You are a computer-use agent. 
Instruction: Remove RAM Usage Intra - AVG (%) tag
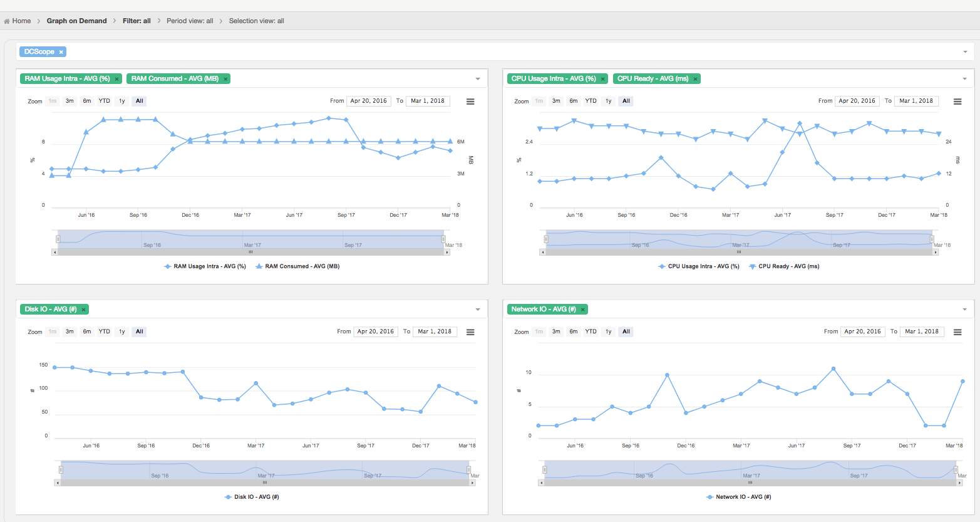tap(116, 79)
